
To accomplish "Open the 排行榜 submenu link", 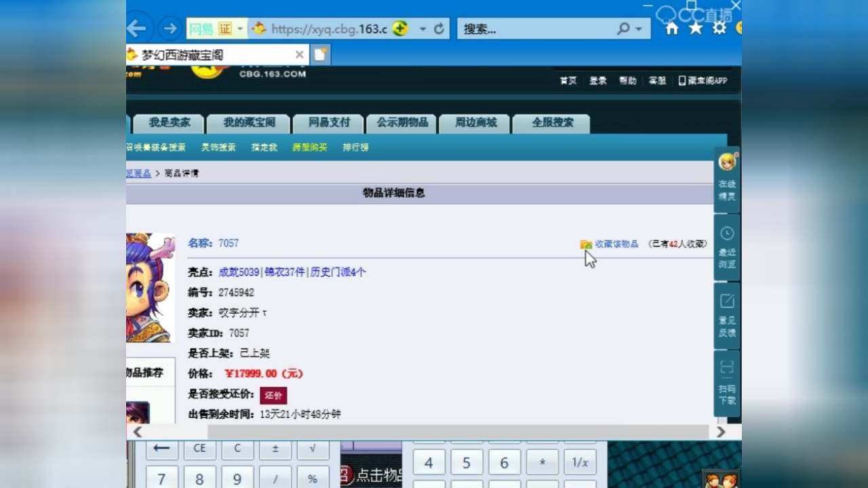I will 355,147.
